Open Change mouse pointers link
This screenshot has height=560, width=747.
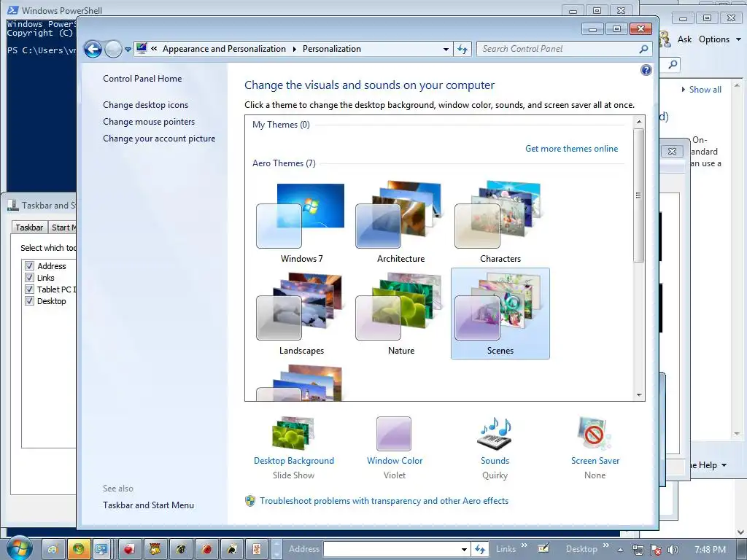click(x=149, y=122)
